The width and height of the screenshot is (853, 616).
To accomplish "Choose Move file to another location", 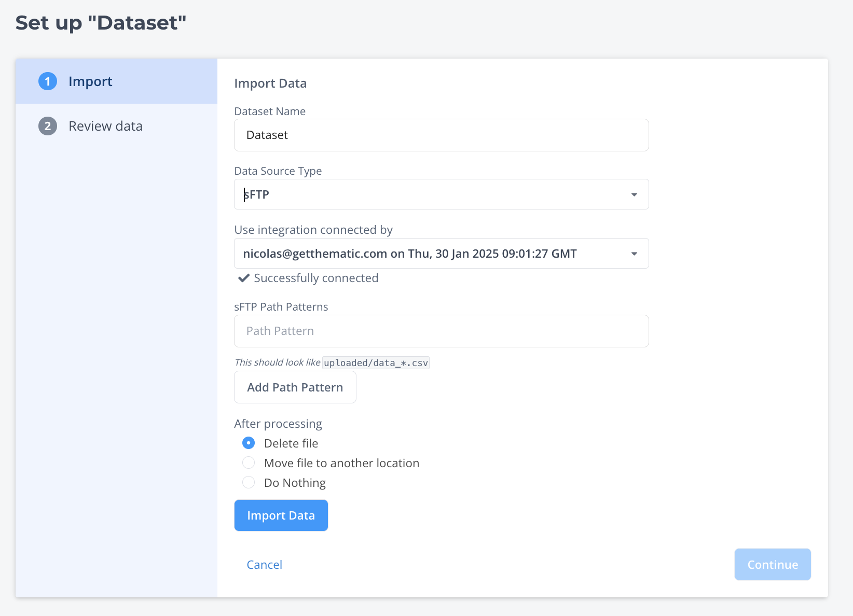I will click(x=249, y=463).
